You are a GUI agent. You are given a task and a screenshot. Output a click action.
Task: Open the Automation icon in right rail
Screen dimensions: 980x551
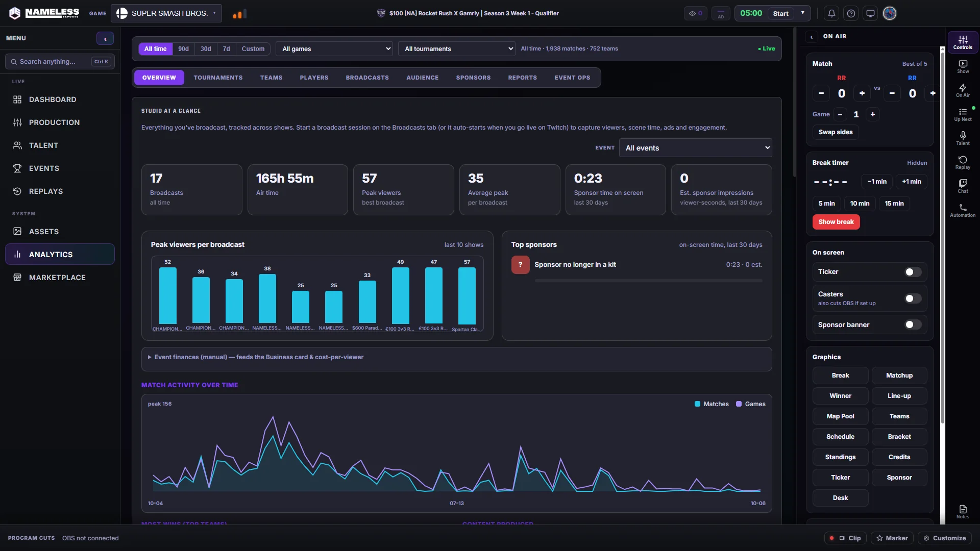(963, 210)
